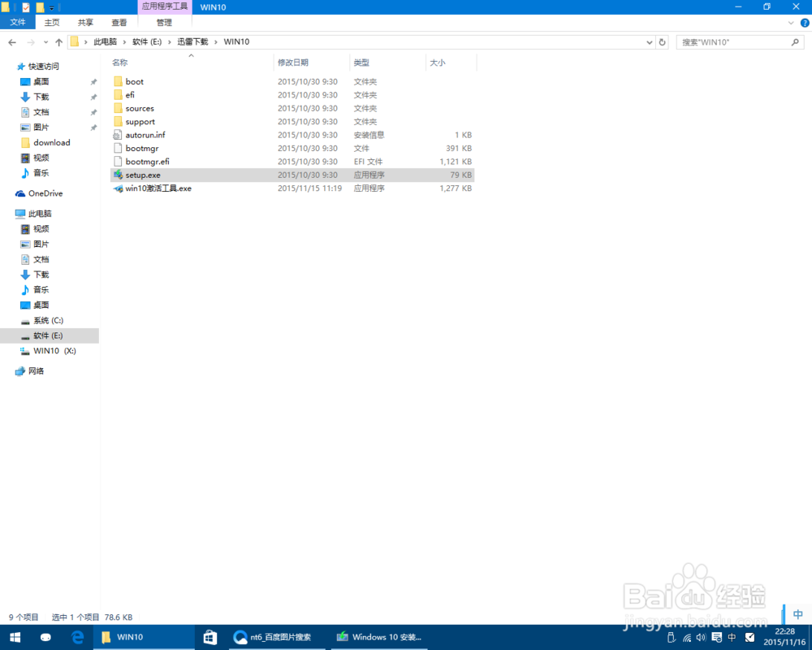Switch to the 共享 ribbon tab
812x650 pixels.
pos(85,22)
